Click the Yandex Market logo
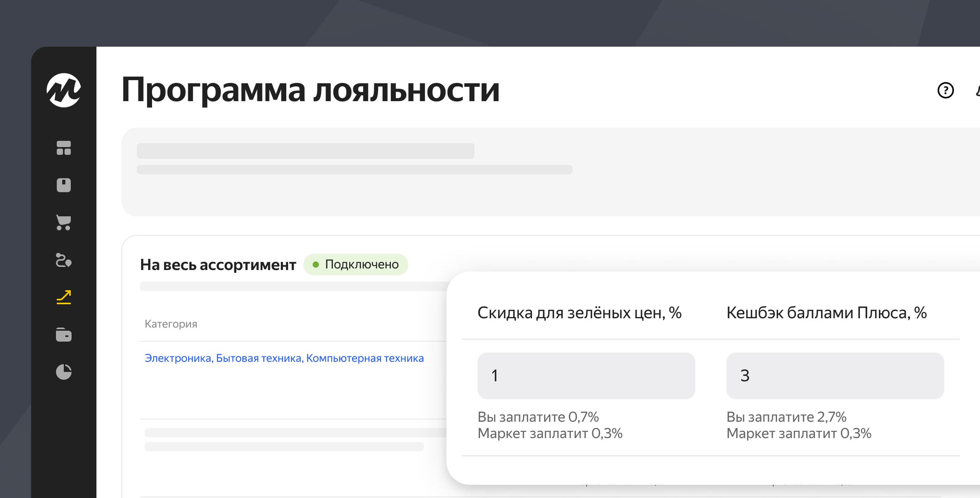Screen dimensions: 980x498 coord(64,90)
